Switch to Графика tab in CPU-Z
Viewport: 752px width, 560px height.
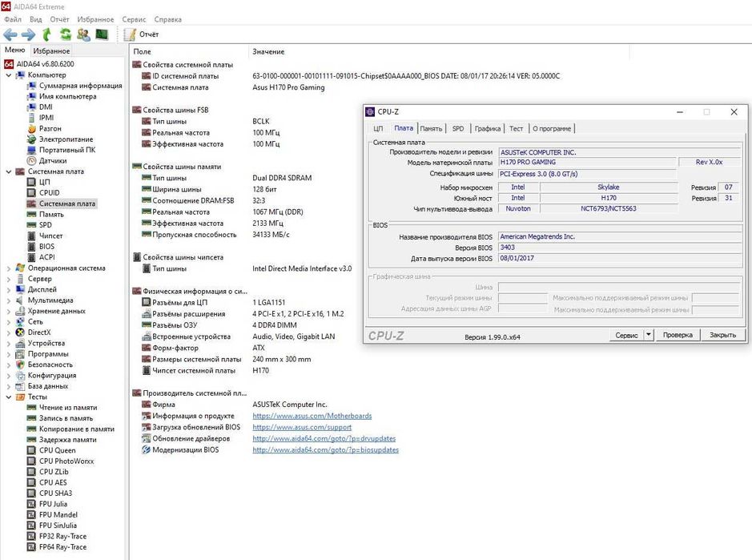pos(487,129)
